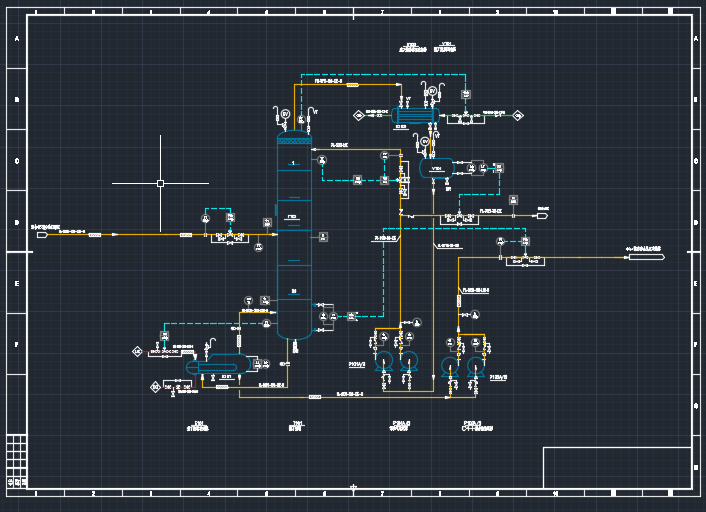706x512 pixels.
Task: Click the crosshair cursor pickbox square
Action: click(x=160, y=183)
